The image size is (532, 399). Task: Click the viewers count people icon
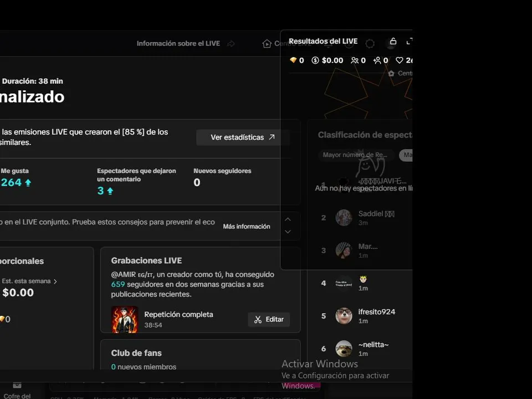355,60
